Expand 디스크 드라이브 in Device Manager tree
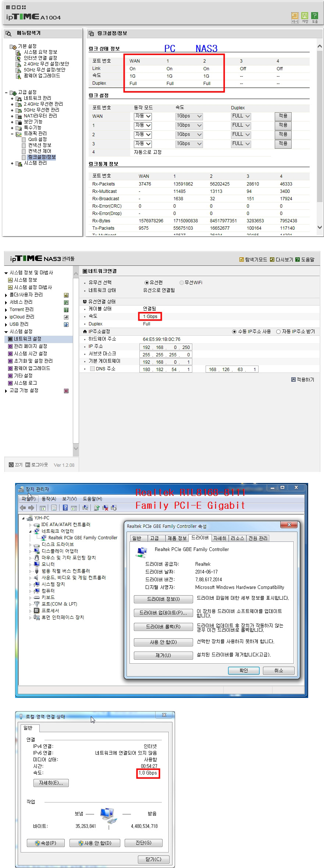Viewport: 324px width, 868px height. [30, 544]
